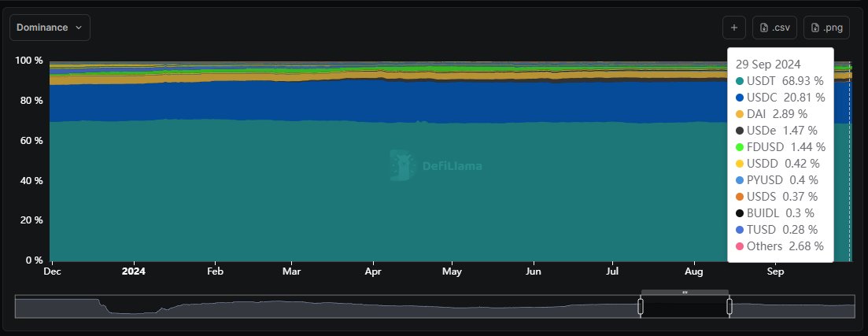Click USDe 1.47 % tooltip entry
Image resolution: width=868 pixels, height=336 pixels.
pos(777,131)
